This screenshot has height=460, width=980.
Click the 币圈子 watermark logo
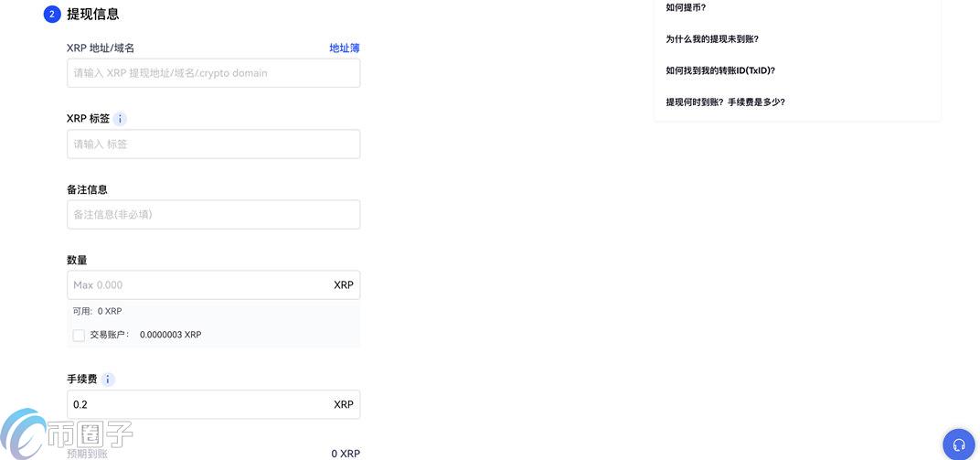69,435
